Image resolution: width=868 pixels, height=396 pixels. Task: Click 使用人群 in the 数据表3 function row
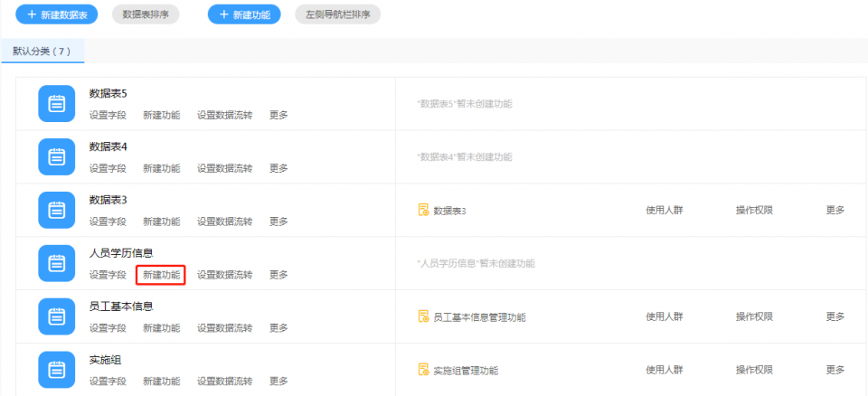coord(665,210)
